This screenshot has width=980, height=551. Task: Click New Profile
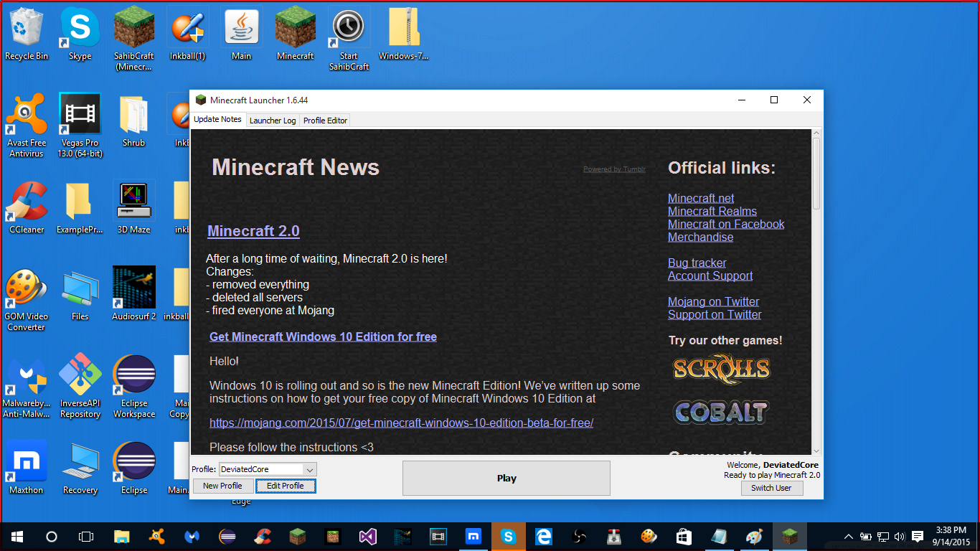click(222, 486)
